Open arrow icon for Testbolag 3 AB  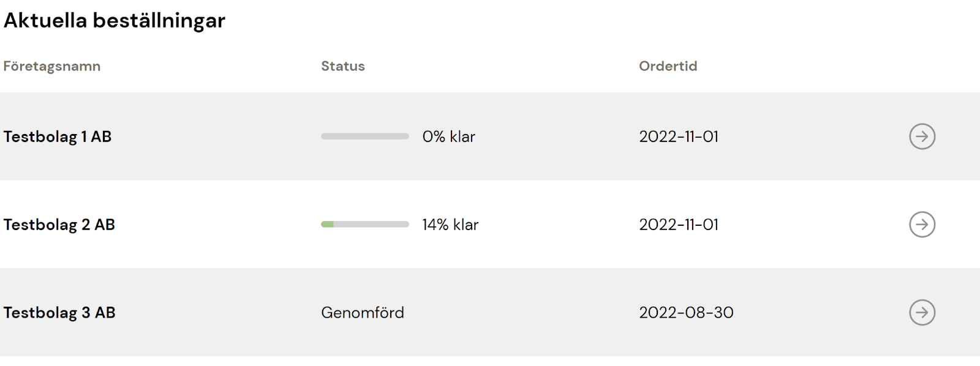click(x=922, y=313)
